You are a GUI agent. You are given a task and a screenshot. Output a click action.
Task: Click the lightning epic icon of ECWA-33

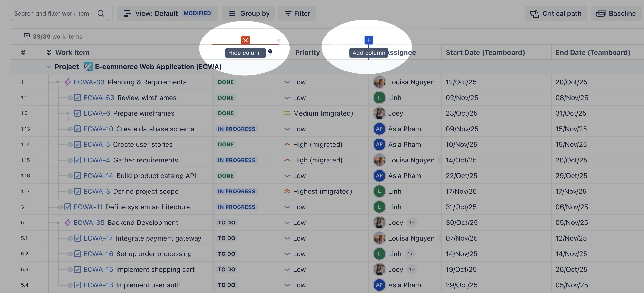tap(68, 82)
